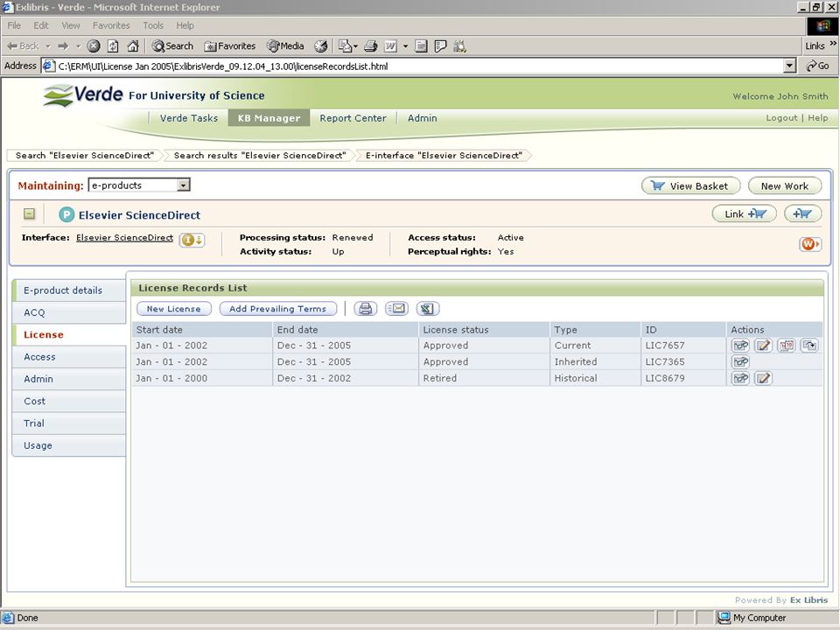Select the KB Manager tab
The width and height of the screenshot is (840, 630).
pyautogui.click(x=269, y=118)
